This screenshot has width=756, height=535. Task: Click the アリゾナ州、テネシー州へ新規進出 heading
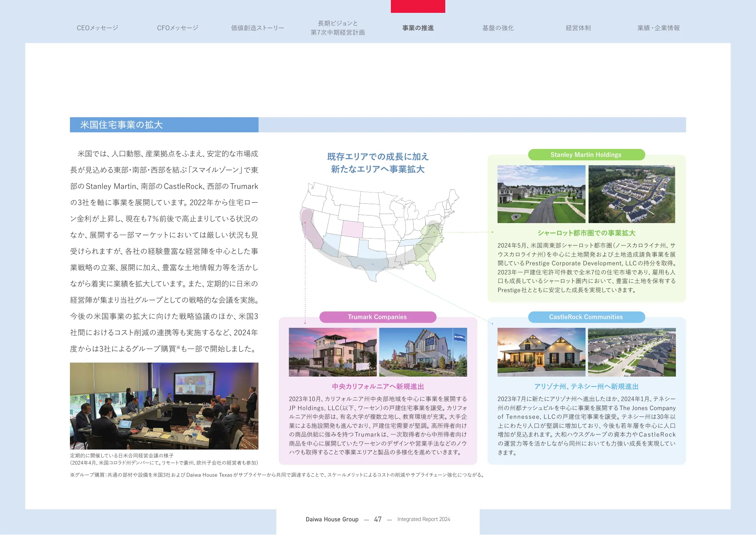pyautogui.click(x=586, y=386)
